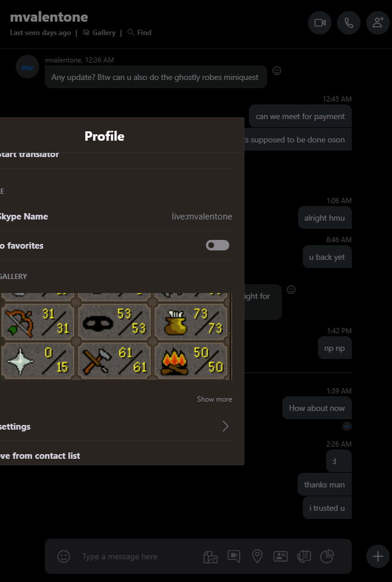Expand the chat settings chevron
392x582 pixels.
click(225, 426)
